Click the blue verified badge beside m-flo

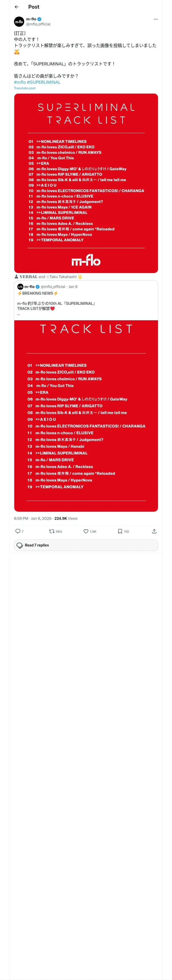pos(40,19)
